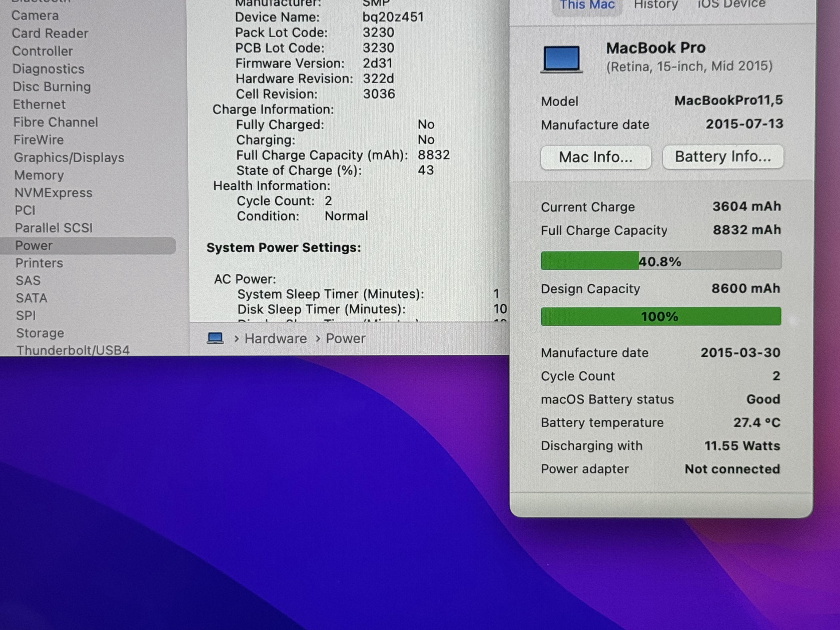Click the Pack Lot Code row
The height and width of the screenshot is (630, 840).
click(x=314, y=33)
